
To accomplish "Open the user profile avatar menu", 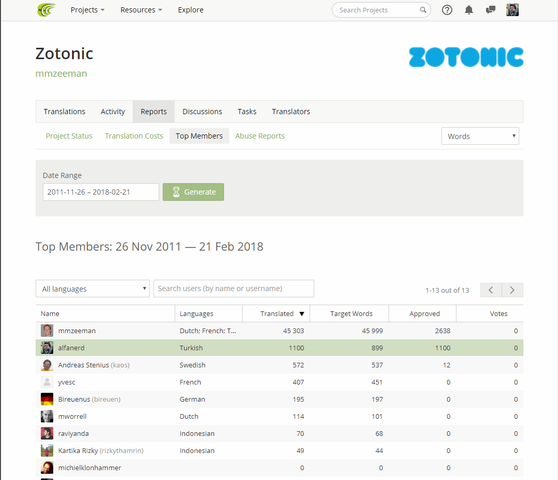I will pos(512,10).
